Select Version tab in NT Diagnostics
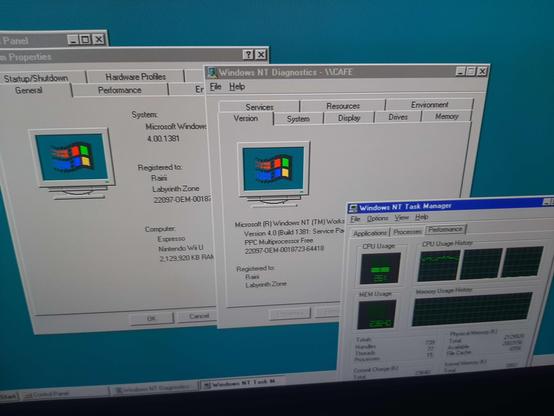 point(246,118)
